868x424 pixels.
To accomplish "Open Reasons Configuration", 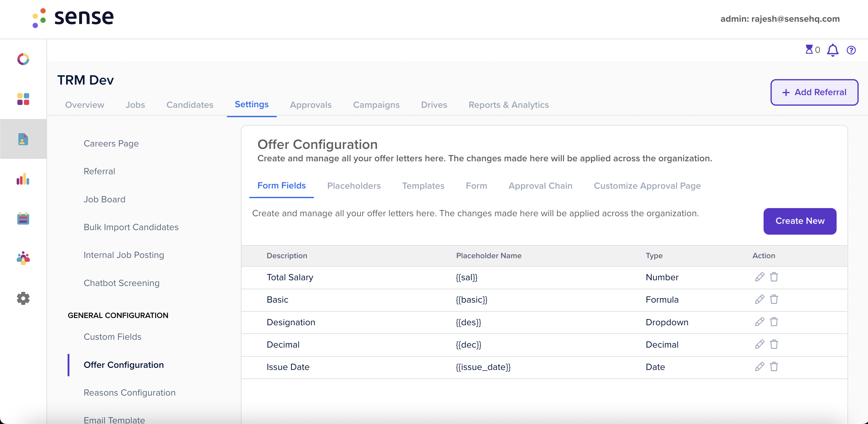I will pyautogui.click(x=129, y=393).
